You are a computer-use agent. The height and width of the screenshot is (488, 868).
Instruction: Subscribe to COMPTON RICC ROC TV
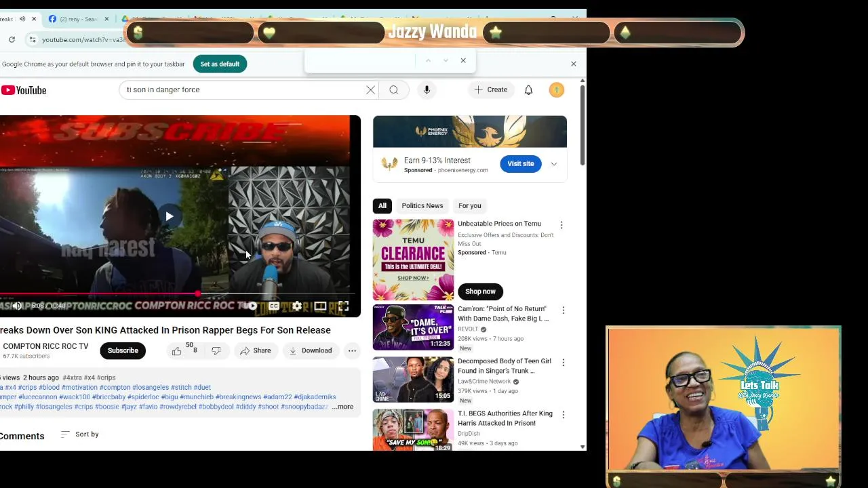[x=123, y=350]
